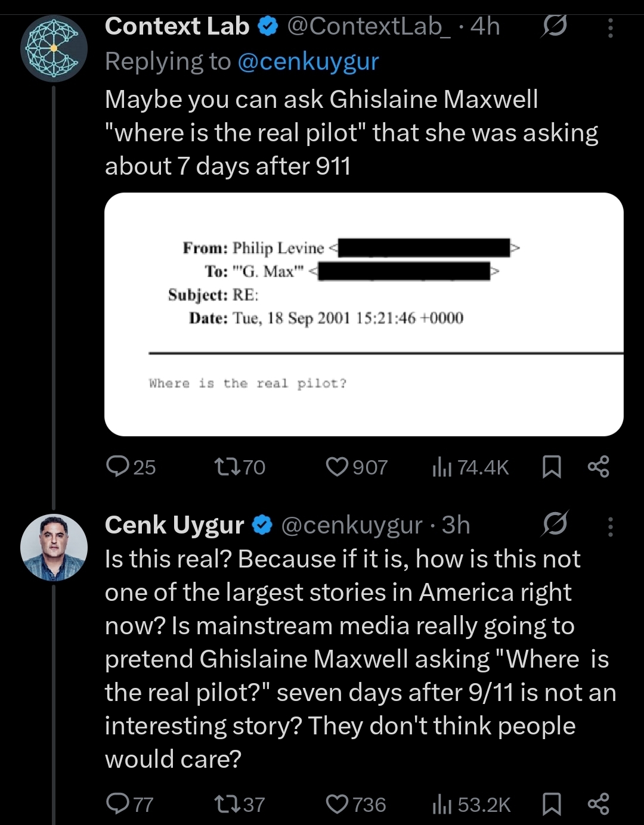Screen dimensions: 644x825
Task: Open the Context Lab profile name
Action: (177, 26)
